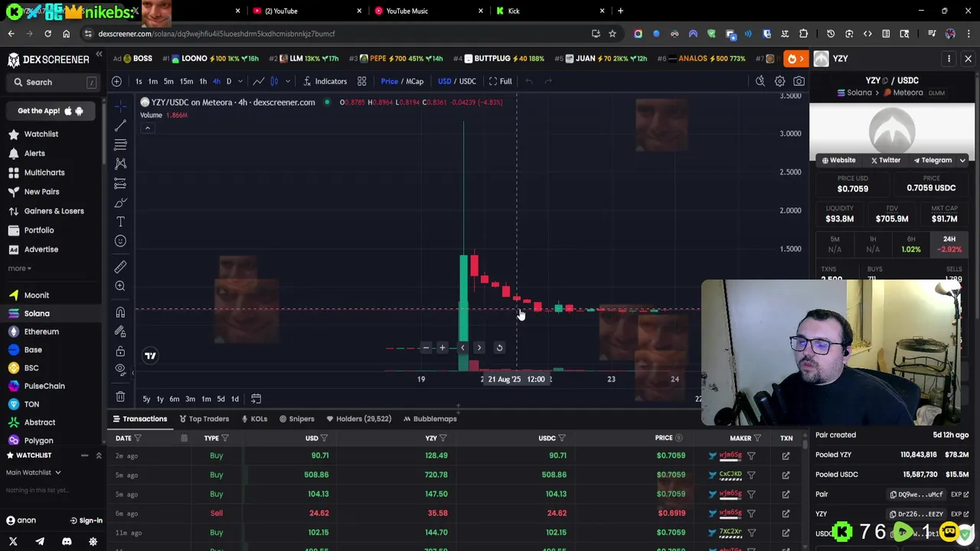Image resolution: width=980 pixels, height=551 pixels.
Task: Expand the chart style dropdown arrow
Action: point(288,81)
